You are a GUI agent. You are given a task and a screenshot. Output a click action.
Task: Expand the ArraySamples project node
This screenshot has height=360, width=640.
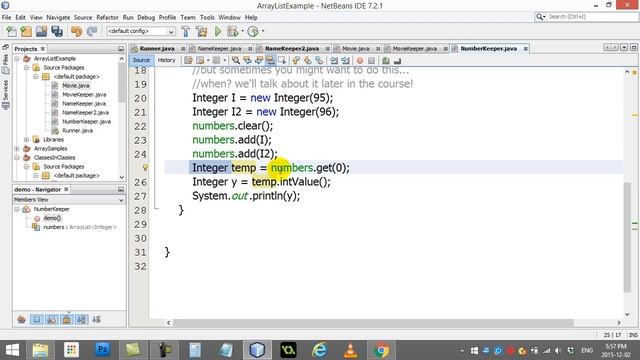[x=17, y=149]
